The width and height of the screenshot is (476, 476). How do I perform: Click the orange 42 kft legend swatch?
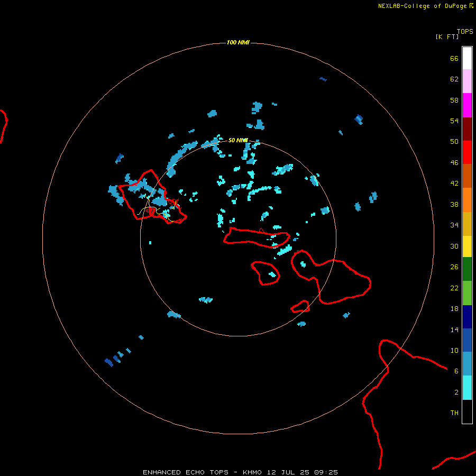point(467,200)
